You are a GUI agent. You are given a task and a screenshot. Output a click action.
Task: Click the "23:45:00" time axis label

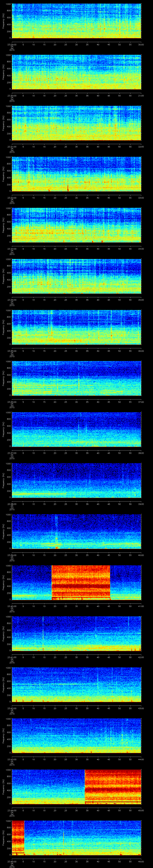tap(12, 861)
